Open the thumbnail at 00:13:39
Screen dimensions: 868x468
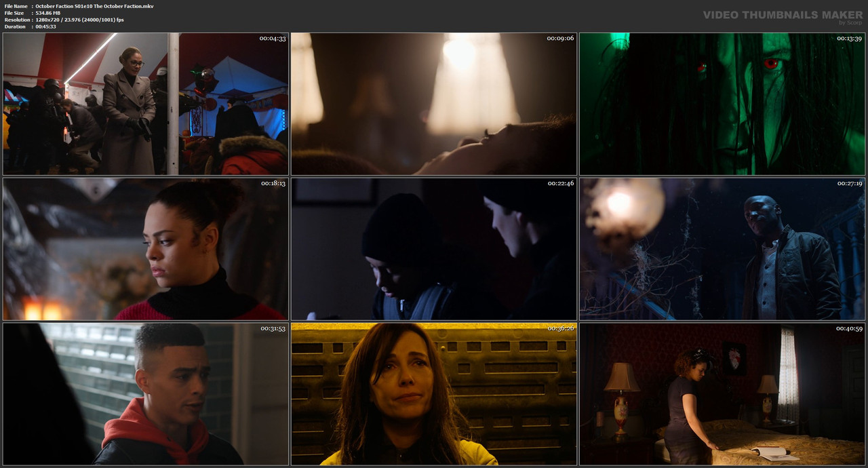(722, 104)
